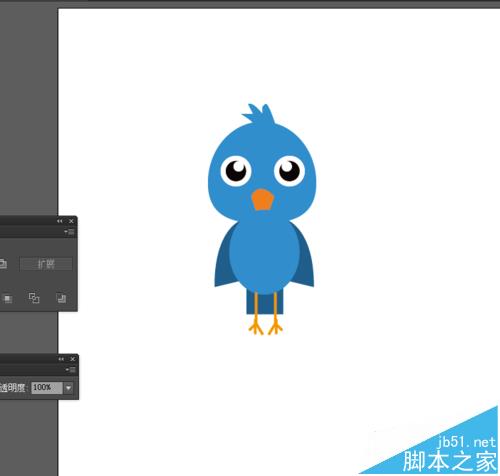Screen dimensions: 500x476
Task: Click the Minus Back pathfinder icon
Action: coord(61,298)
